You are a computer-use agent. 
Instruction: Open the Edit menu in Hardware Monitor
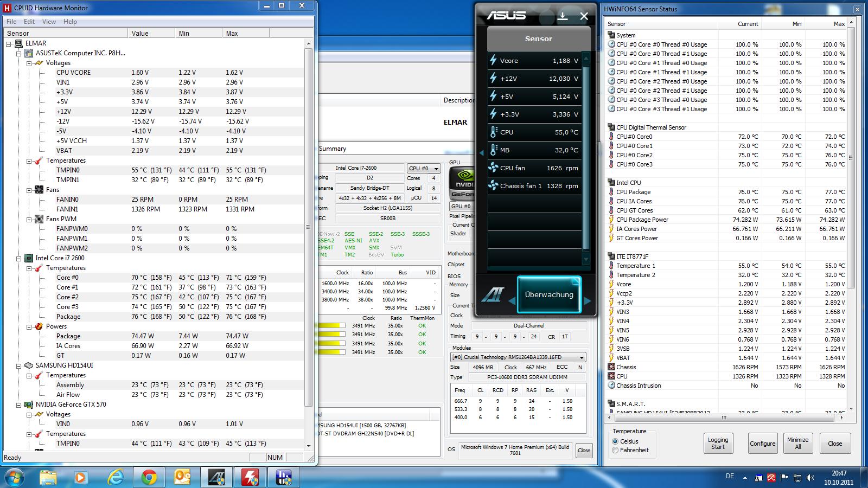pyautogui.click(x=29, y=22)
